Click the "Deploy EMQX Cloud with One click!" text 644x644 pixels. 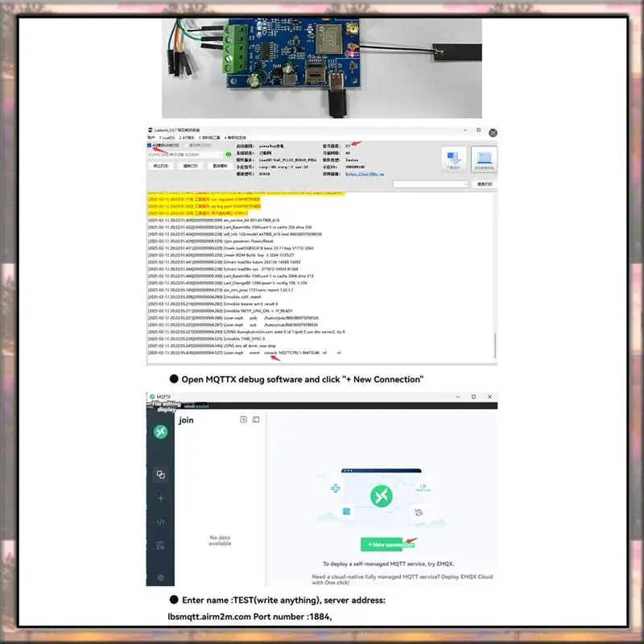[x=402, y=580]
